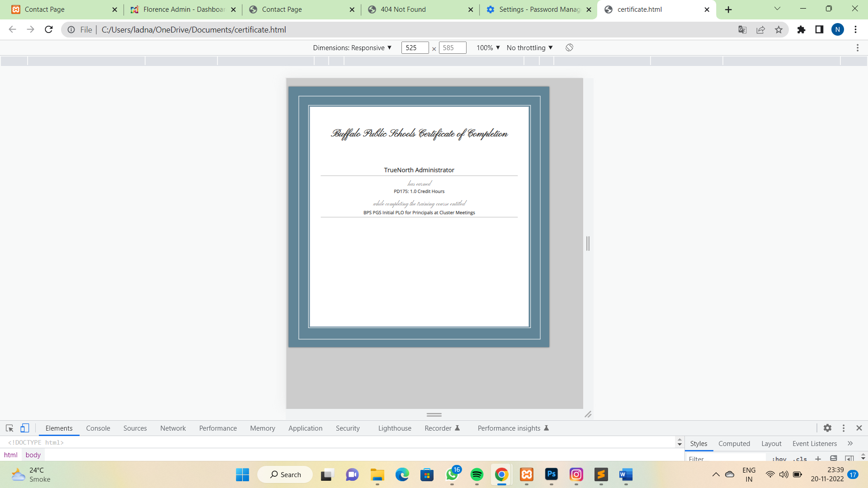The height and width of the screenshot is (488, 868).
Task: Open device toolbar more options menu
Action: pos(857,47)
